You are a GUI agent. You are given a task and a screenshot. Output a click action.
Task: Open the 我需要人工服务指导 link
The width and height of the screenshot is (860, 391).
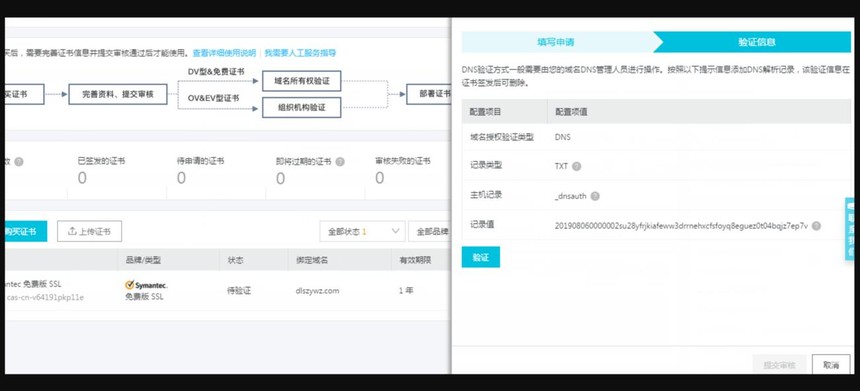coord(300,53)
